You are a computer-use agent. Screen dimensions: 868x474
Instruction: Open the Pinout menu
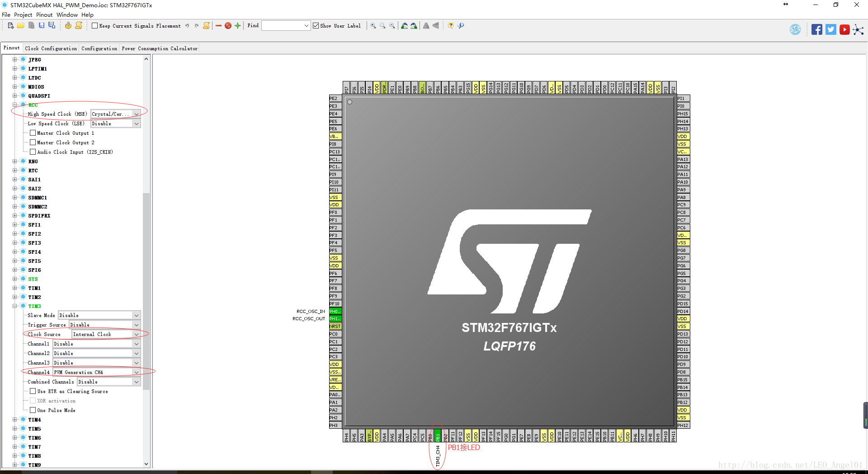coord(44,15)
